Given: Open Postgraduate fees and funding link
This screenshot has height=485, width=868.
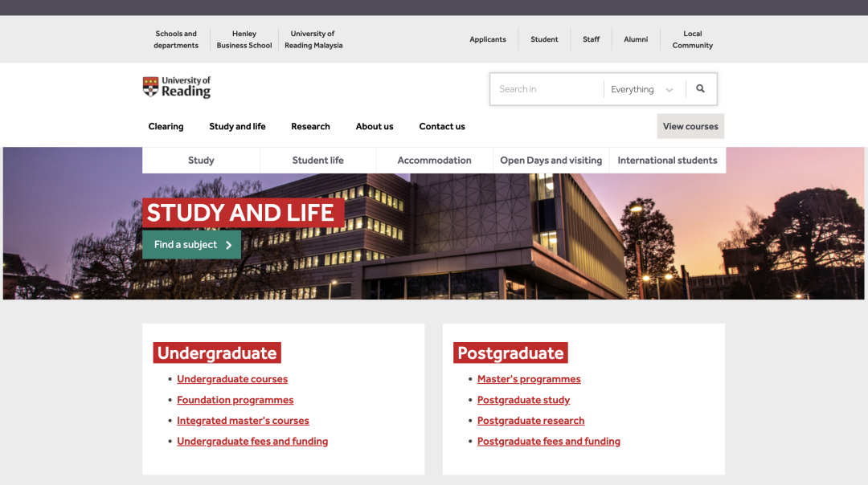Looking at the screenshot, I should [x=549, y=442].
